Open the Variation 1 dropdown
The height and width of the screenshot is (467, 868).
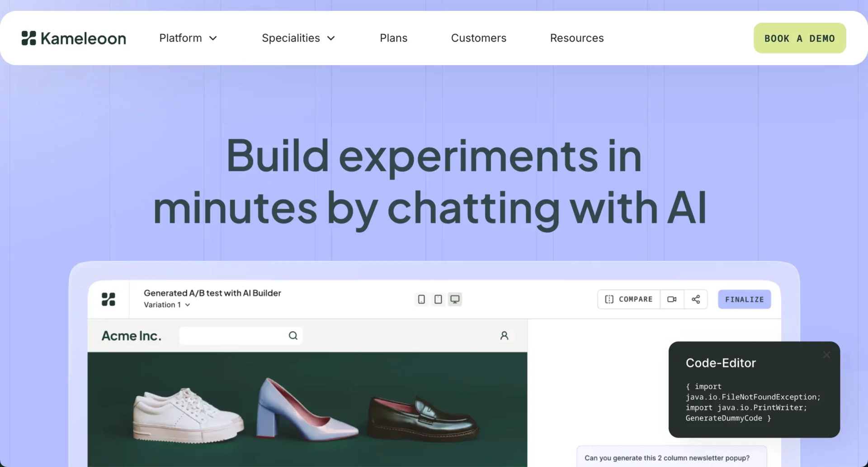click(x=167, y=305)
